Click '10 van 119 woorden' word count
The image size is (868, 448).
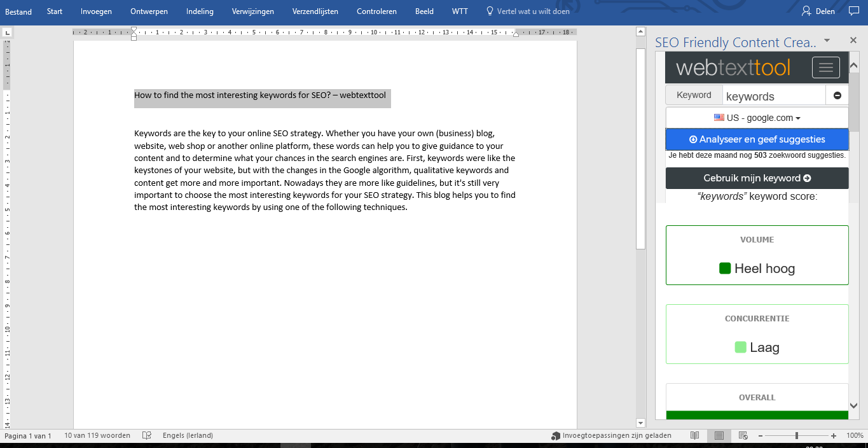(97, 436)
